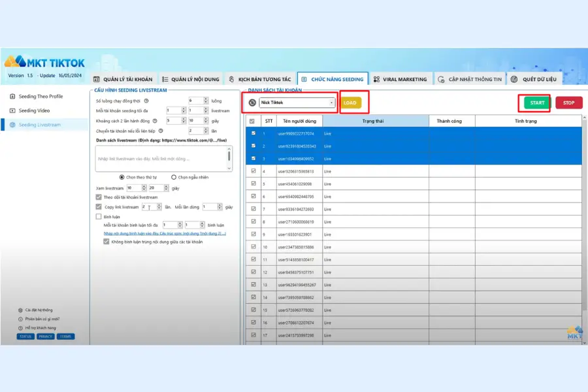Switch to the Quét Dữ Liệu tab
The height and width of the screenshot is (392, 588).
[536, 79]
